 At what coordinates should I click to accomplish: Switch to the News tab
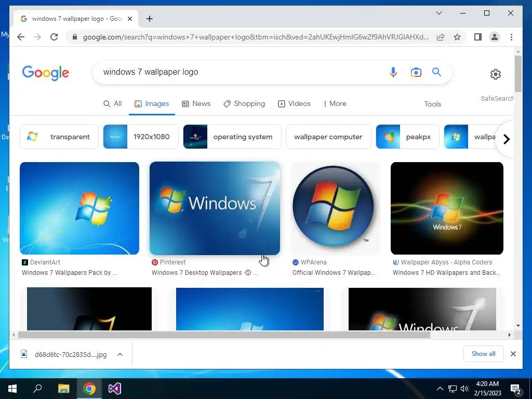click(196, 103)
